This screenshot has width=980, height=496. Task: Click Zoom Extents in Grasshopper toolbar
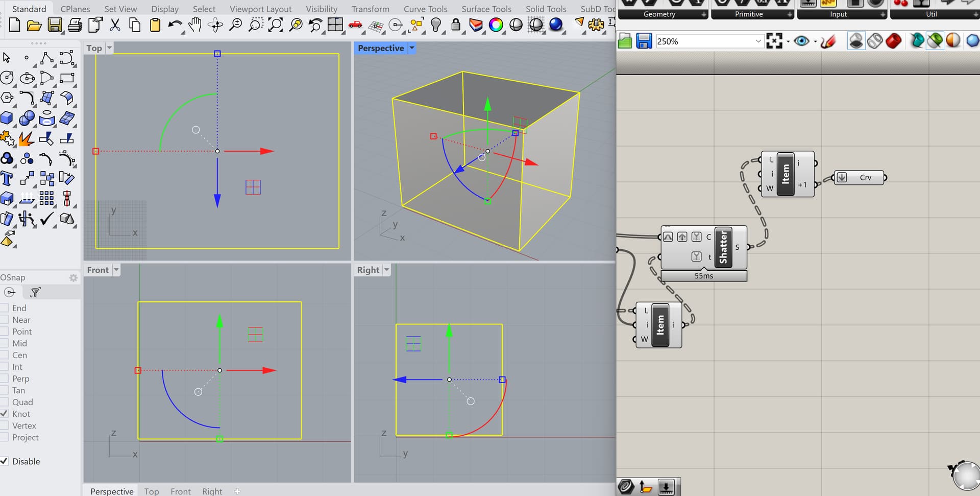pyautogui.click(x=774, y=41)
